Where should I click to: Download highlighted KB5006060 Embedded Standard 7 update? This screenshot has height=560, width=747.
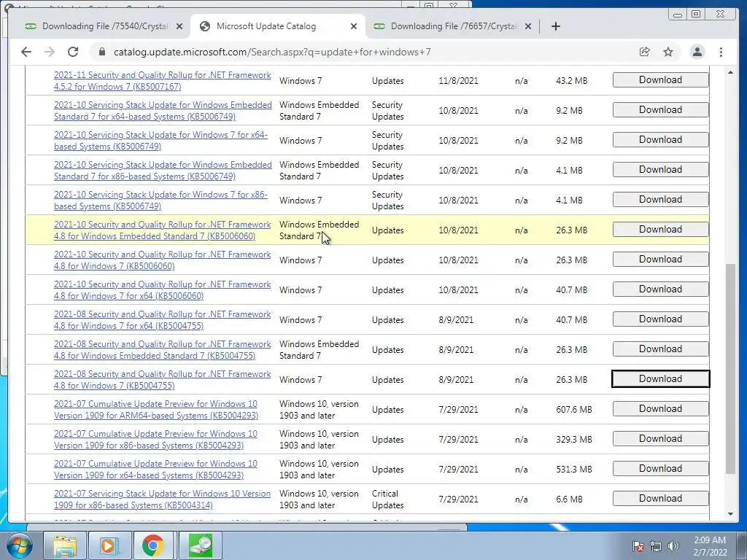[660, 230]
